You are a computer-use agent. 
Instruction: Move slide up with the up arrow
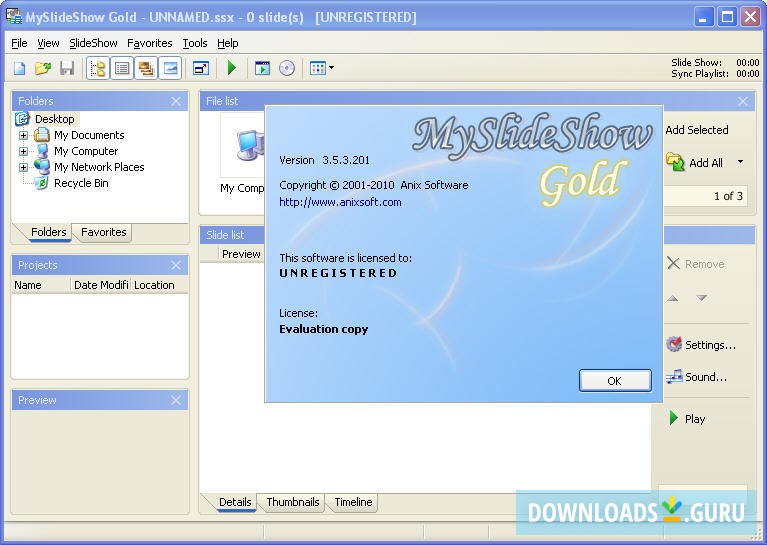(673, 298)
